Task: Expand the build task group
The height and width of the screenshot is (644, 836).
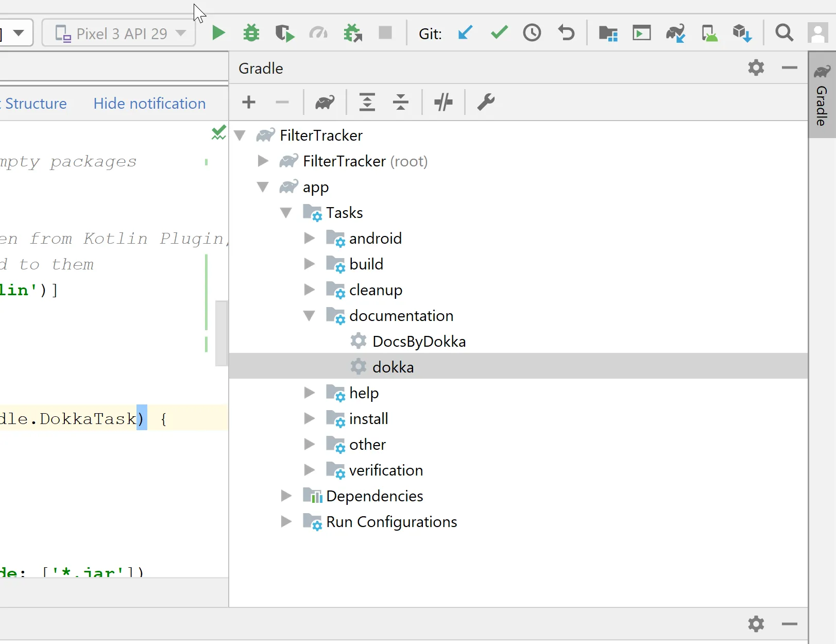Action: coord(309,264)
